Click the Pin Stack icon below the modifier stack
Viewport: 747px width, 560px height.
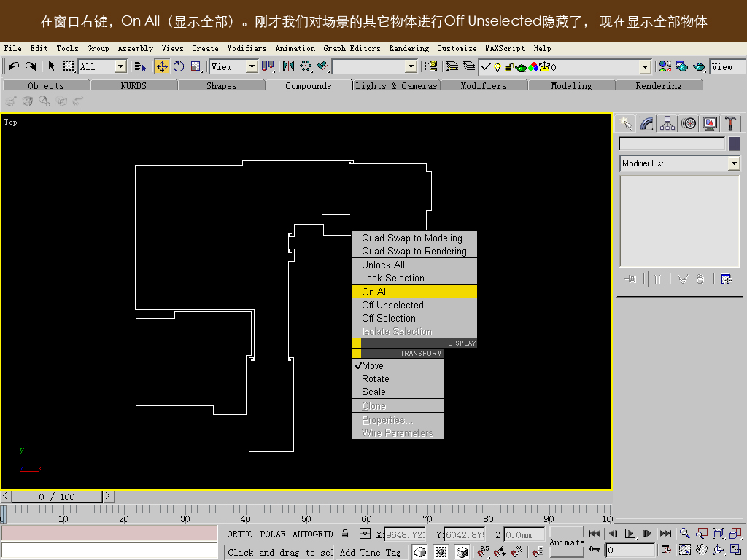pos(630,279)
